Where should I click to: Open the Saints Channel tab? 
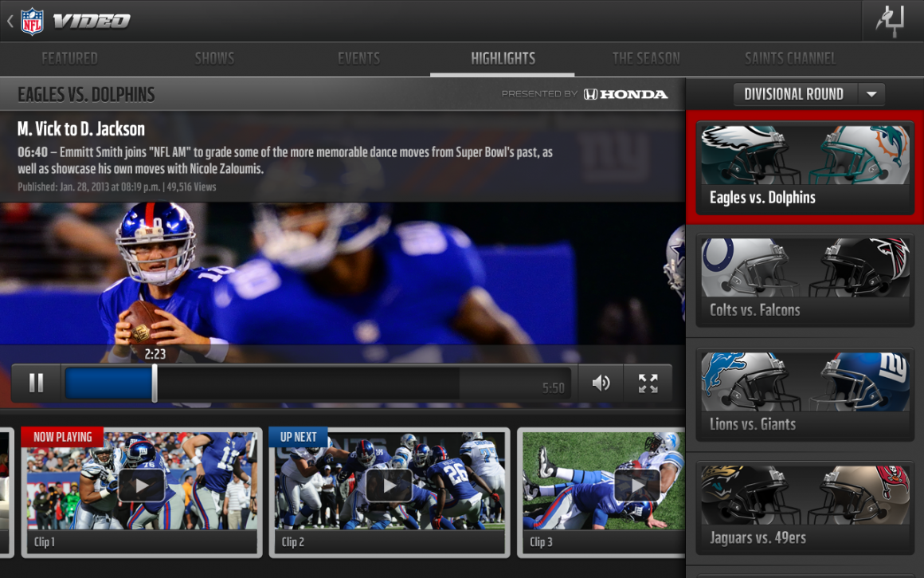pyautogui.click(x=790, y=57)
